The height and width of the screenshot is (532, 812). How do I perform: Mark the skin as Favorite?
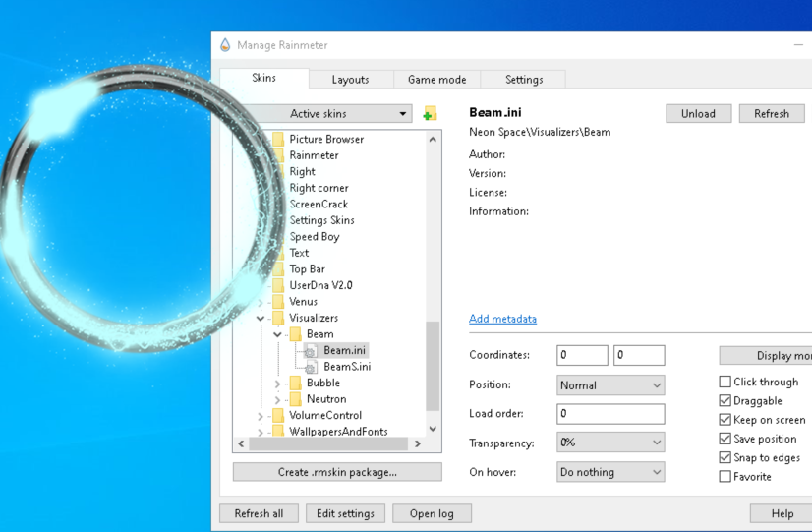pos(725,477)
